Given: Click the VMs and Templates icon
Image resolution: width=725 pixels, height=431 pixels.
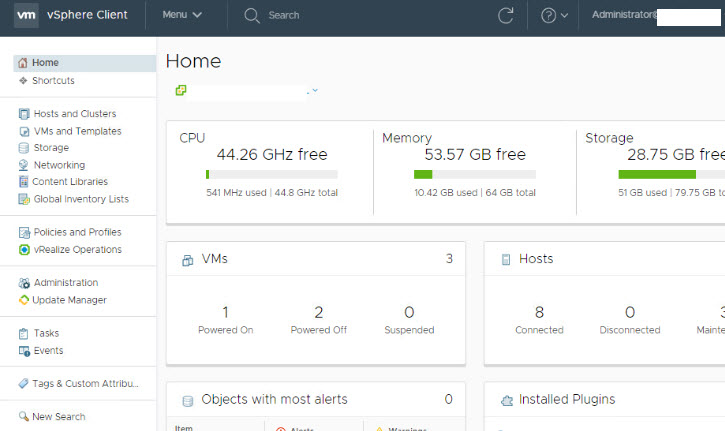Looking at the screenshot, I should pos(24,131).
